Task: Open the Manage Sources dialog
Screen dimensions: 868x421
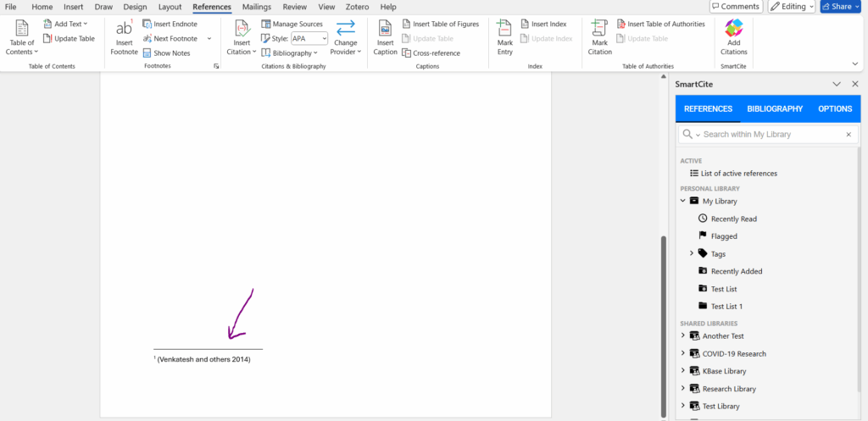Action: (292, 24)
